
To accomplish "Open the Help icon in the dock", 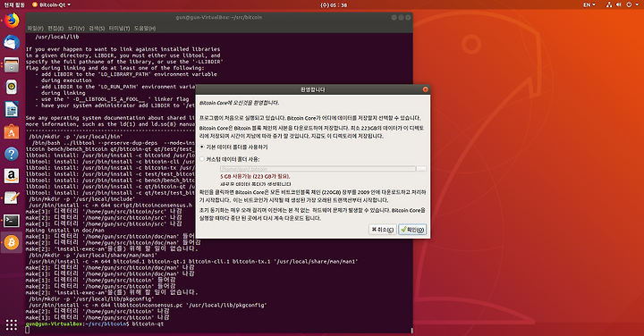I will click(x=12, y=154).
